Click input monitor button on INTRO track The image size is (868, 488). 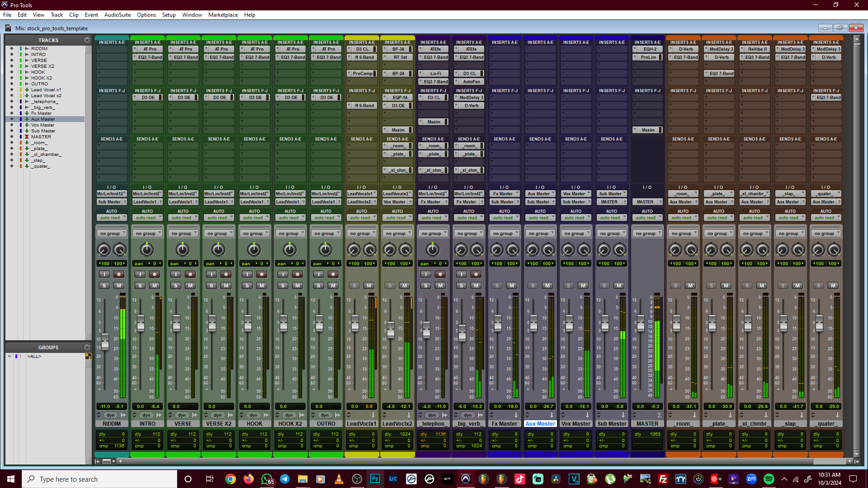pyautogui.click(x=140, y=274)
